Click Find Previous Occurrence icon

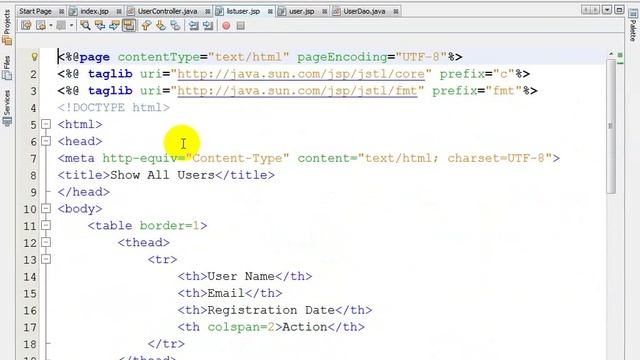tap(100, 25)
